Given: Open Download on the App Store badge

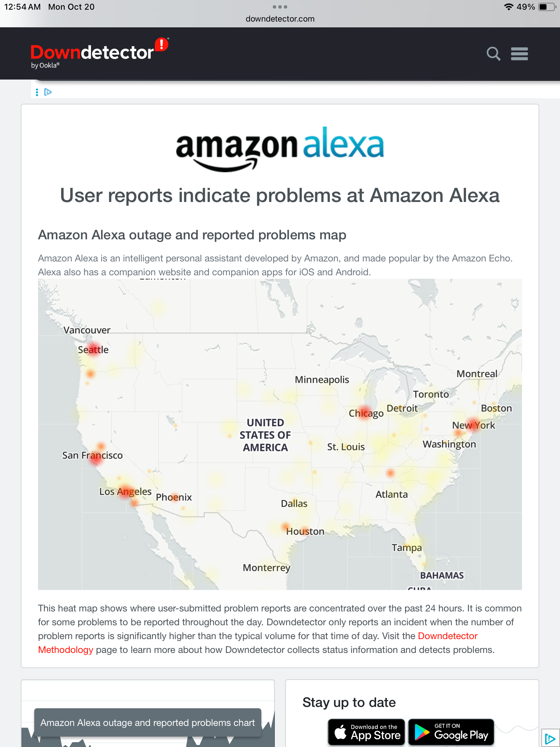Looking at the screenshot, I should (366, 732).
